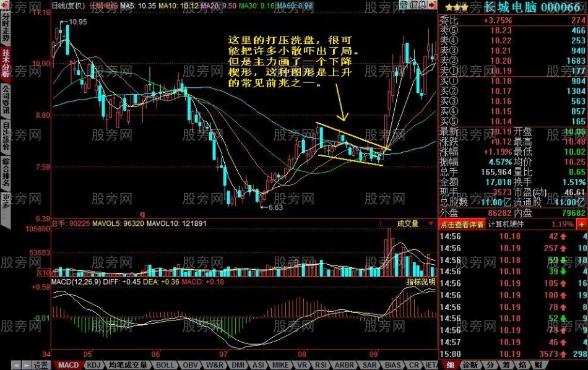Open the 综合排名 sidebar tab
Image resolution: width=588 pixels, height=370 pixels.
(x=6, y=172)
